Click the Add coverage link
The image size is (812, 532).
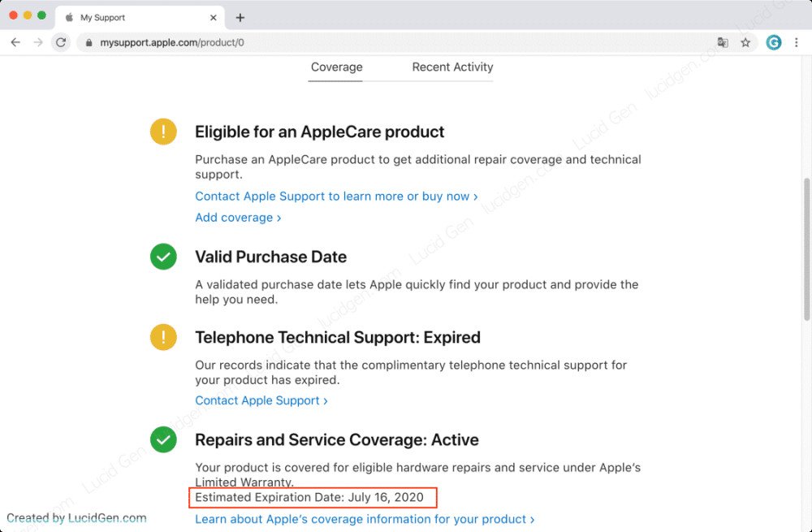(x=238, y=218)
